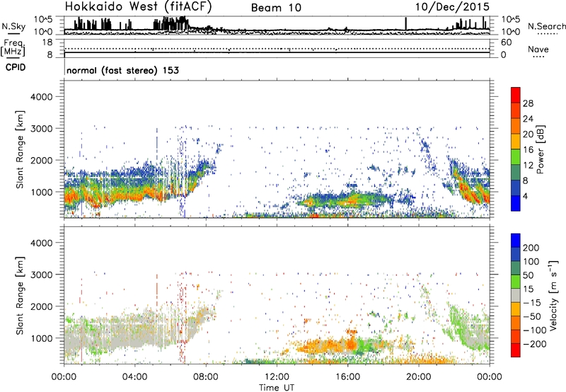Click the "08:00" time tick label
This screenshot has width=566, height=392.
click(206, 377)
